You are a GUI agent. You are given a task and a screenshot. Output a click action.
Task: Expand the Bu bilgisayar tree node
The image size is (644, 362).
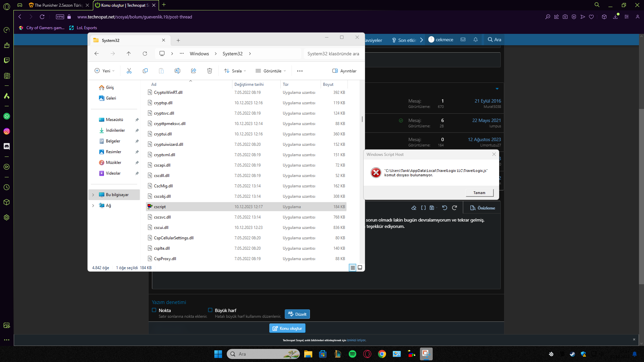pos(93,195)
